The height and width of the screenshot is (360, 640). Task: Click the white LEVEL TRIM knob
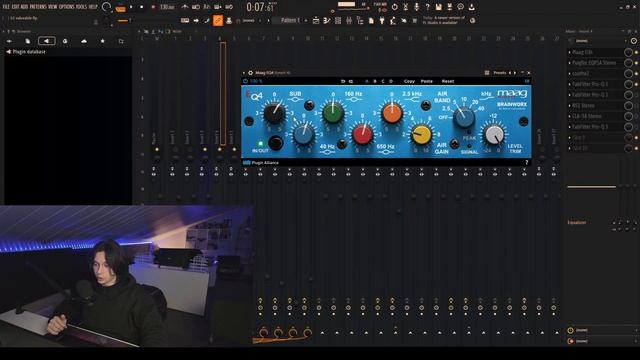[494, 135]
